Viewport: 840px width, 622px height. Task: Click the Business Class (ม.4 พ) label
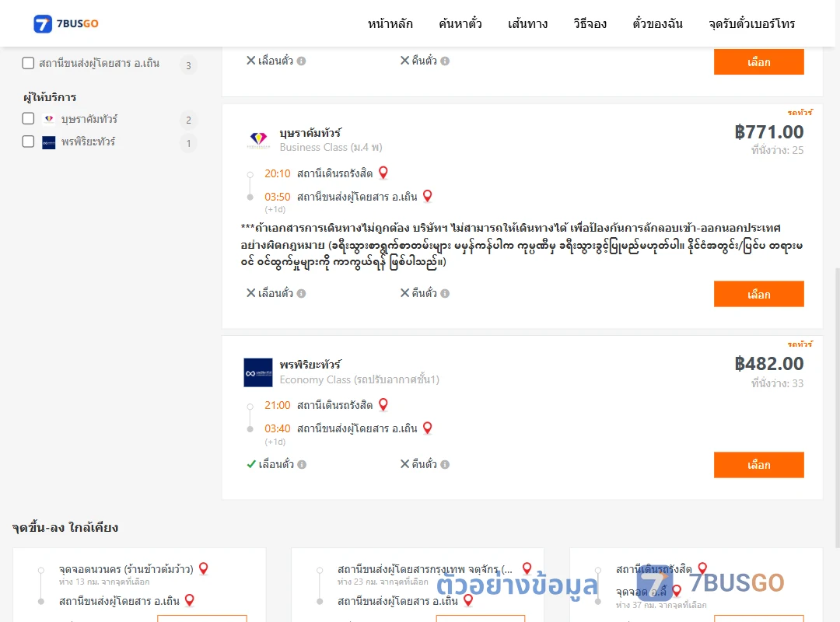pos(331,147)
